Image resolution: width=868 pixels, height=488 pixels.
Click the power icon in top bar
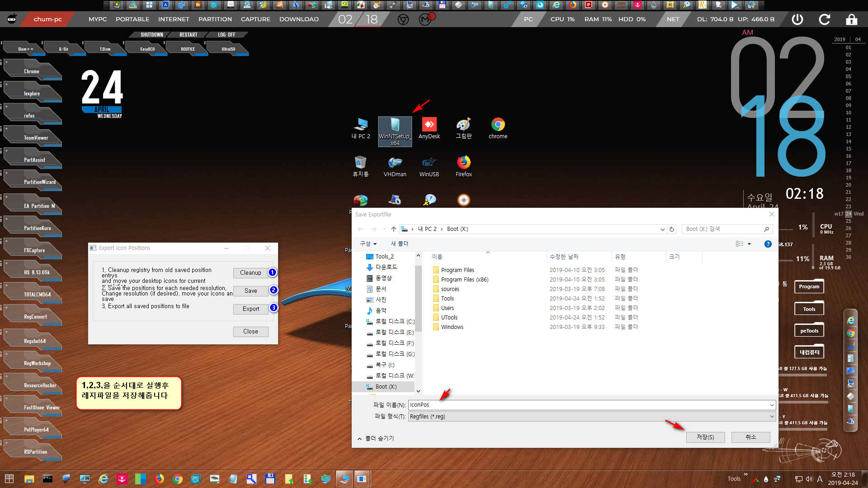797,19
